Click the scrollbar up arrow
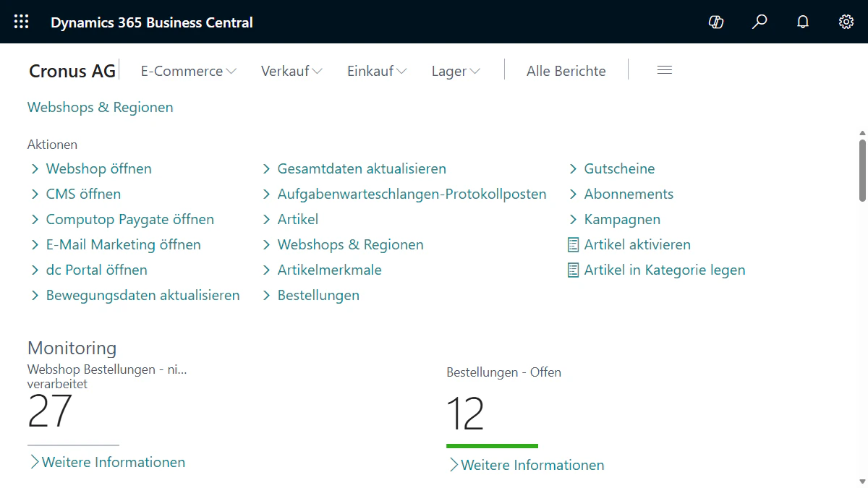Viewport: 868px width, 488px height. click(x=862, y=134)
